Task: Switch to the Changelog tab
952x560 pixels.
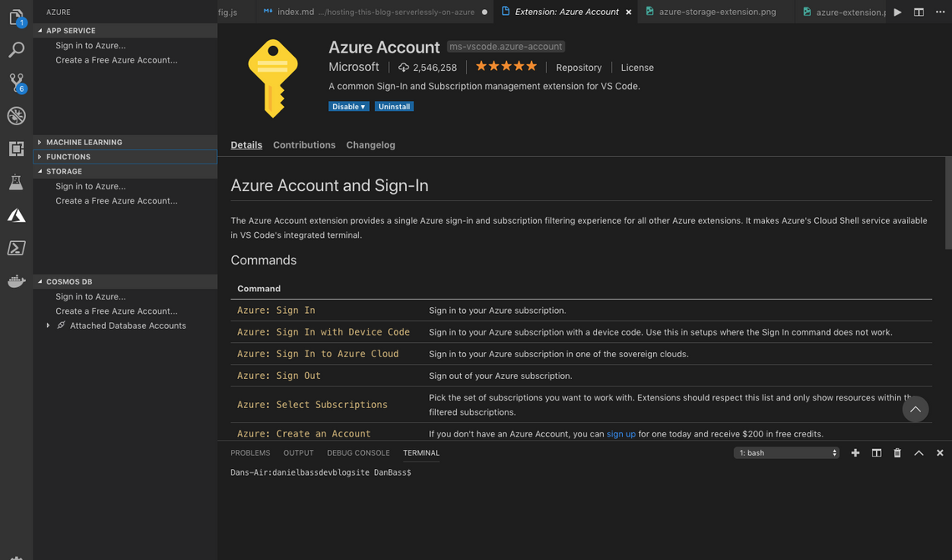Action: click(x=370, y=145)
